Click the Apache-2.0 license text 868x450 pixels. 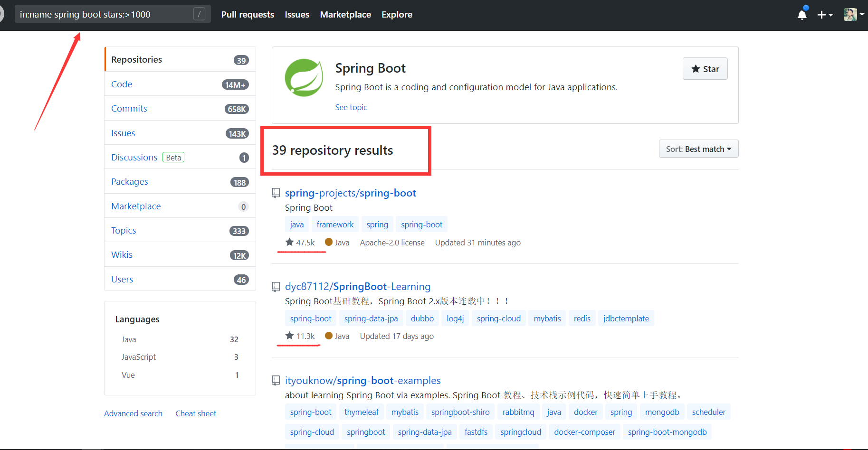click(392, 243)
